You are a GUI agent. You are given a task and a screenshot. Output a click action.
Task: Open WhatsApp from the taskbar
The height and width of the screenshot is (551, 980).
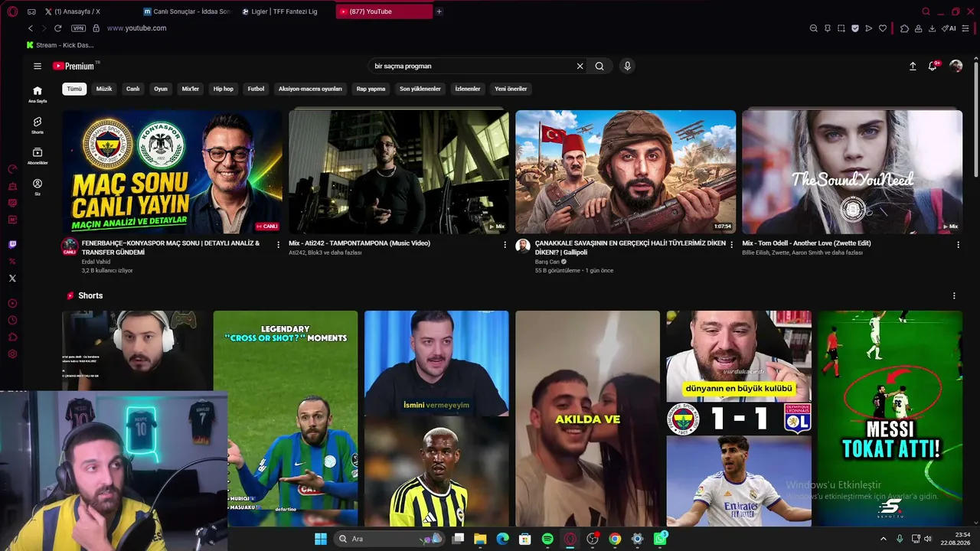(x=660, y=539)
